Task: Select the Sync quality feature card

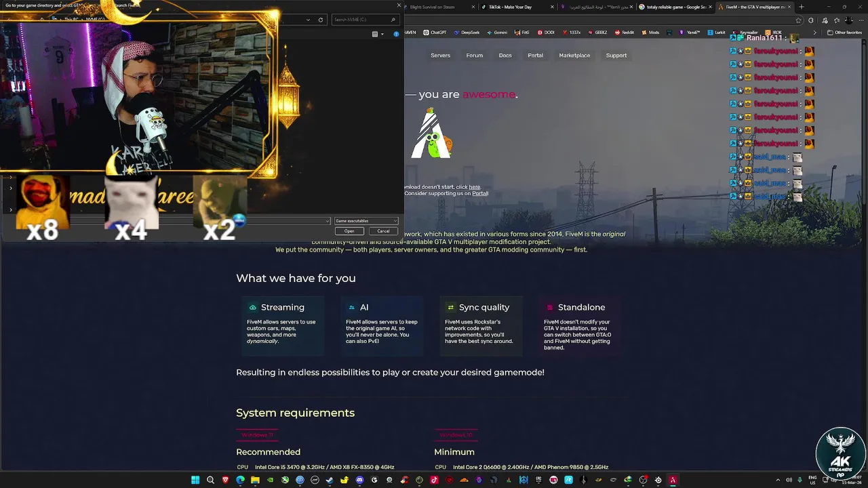Action: [x=481, y=326]
